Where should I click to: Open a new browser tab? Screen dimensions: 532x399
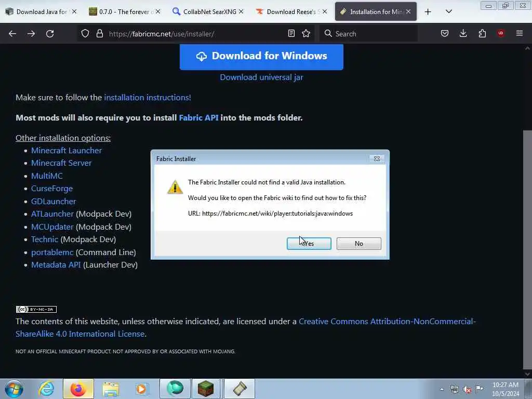[428, 12]
